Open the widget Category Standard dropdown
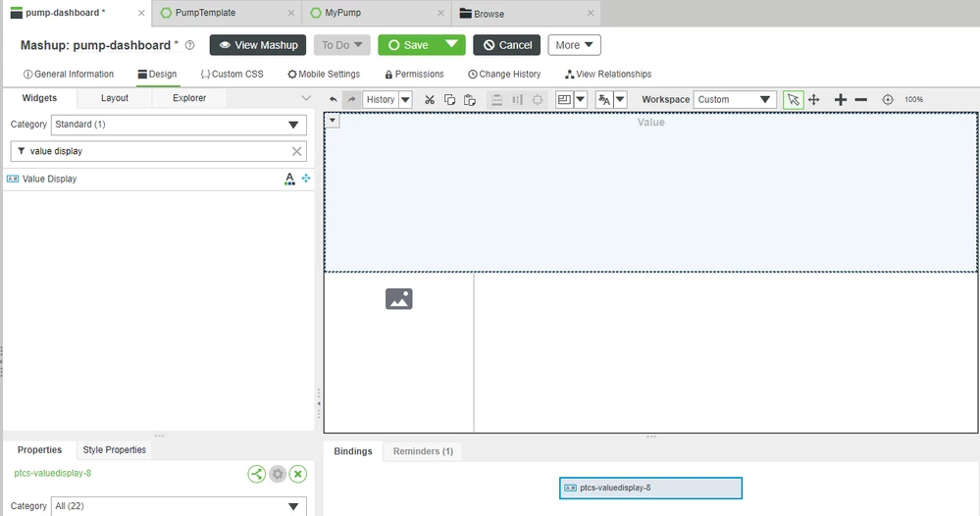The height and width of the screenshot is (516, 980). 179,125
